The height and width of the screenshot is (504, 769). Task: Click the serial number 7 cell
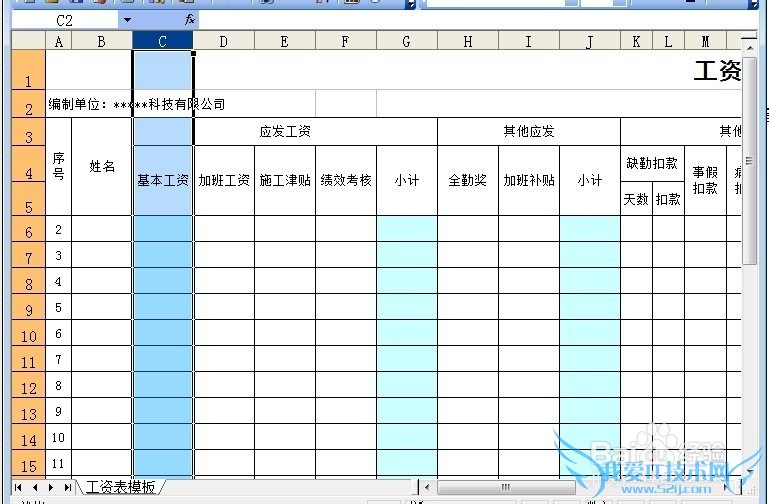58,359
